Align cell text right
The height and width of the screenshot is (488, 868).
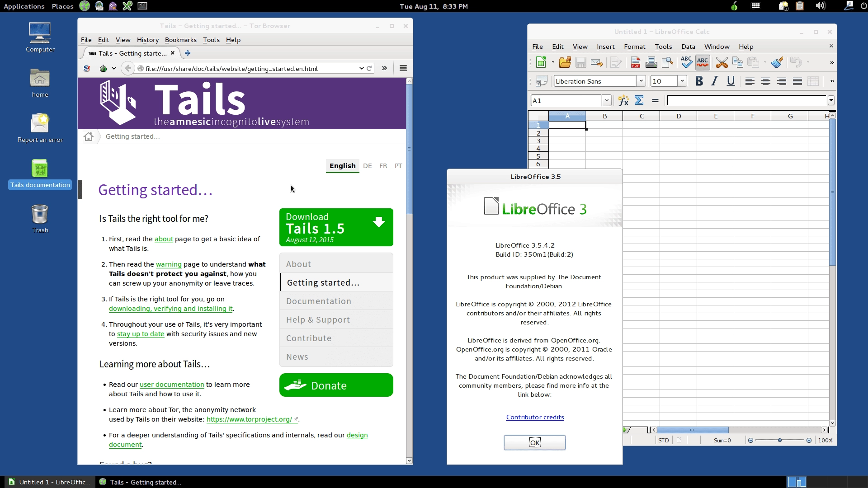tap(781, 81)
